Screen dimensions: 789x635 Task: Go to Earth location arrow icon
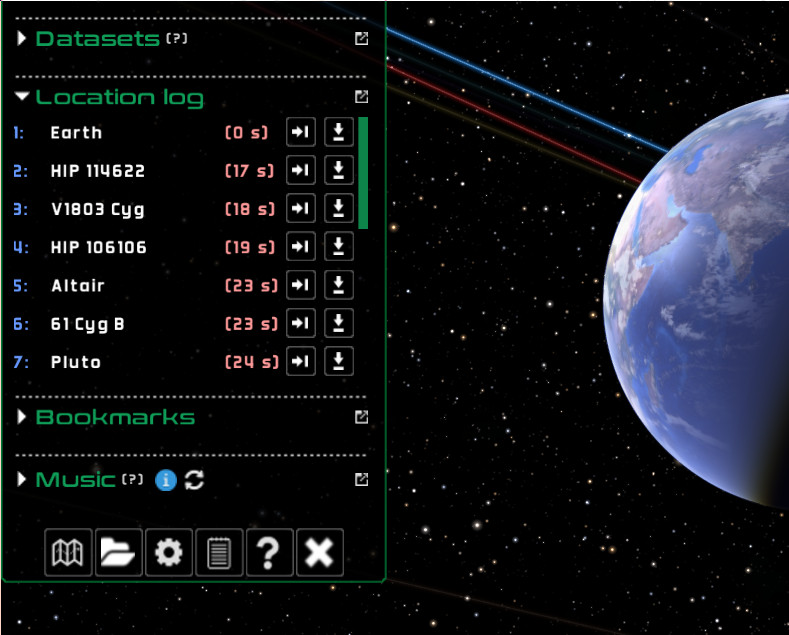(x=301, y=132)
